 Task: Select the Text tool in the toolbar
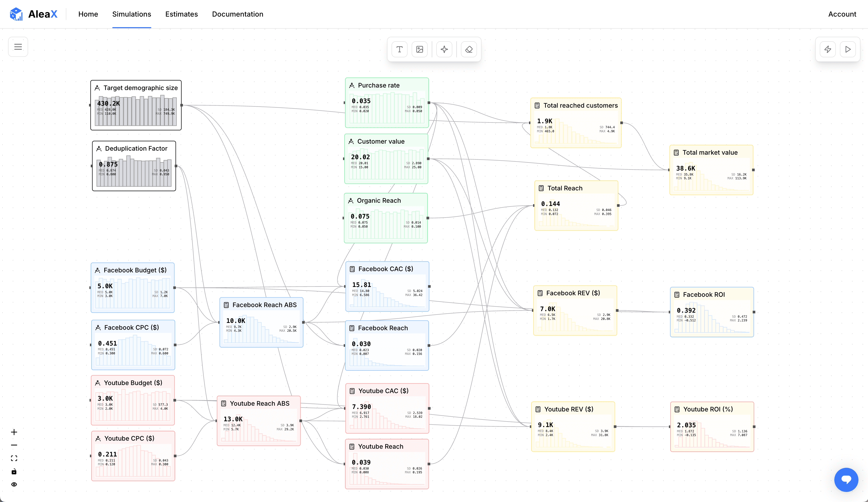pyautogui.click(x=399, y=49)
